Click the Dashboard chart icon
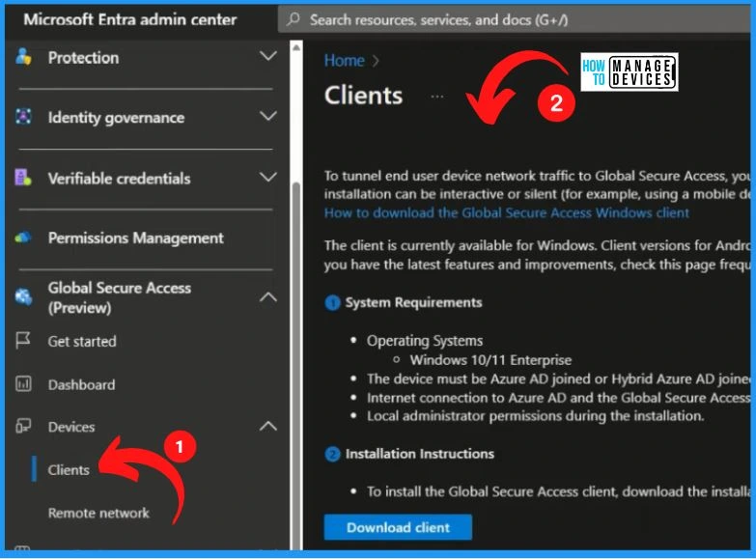The width and height of the screenshot is (756, 559). tap(23, 384)
